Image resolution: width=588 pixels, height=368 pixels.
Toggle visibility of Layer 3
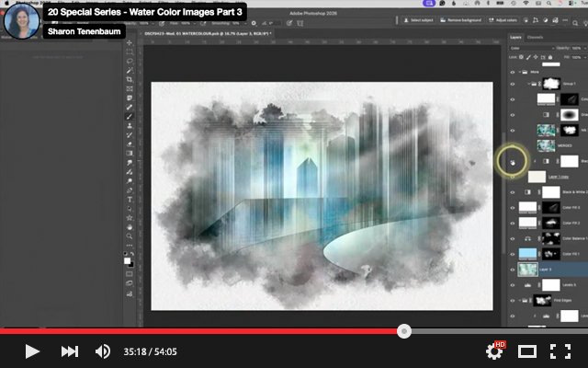513,270
